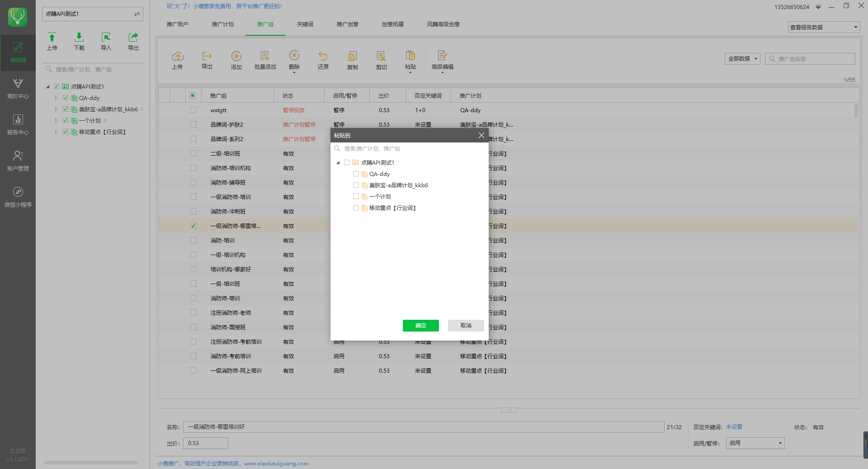Screen dimensions: 868x469
Task: Focus the 推广组名称 search box
Action: [810, 59]
